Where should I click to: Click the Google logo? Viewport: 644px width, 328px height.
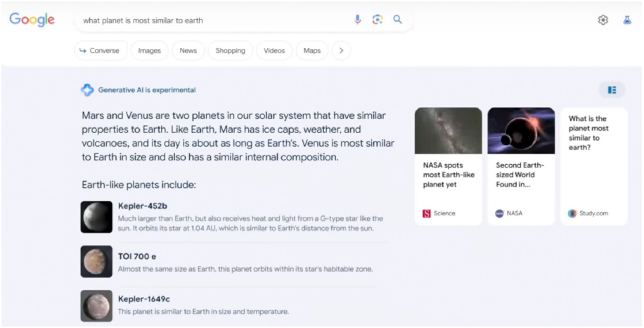(x=32, y=20)
